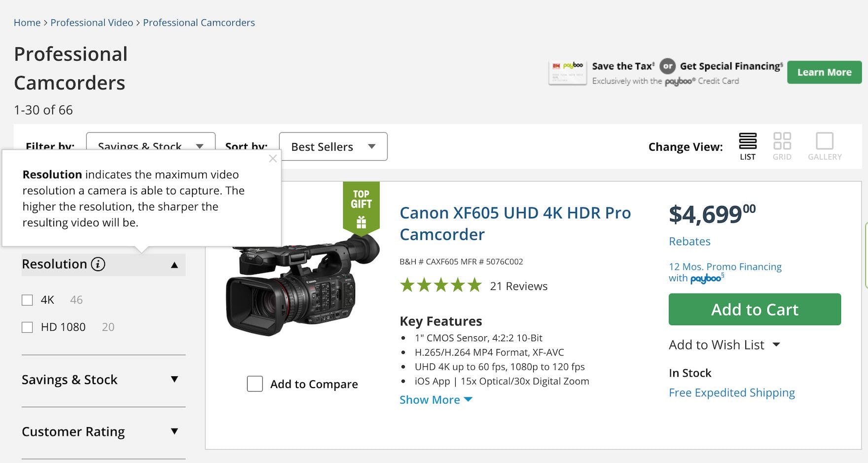Check the 4K resolution filter
The height and width of the screenshot is (463, 868).
(28, 300)
